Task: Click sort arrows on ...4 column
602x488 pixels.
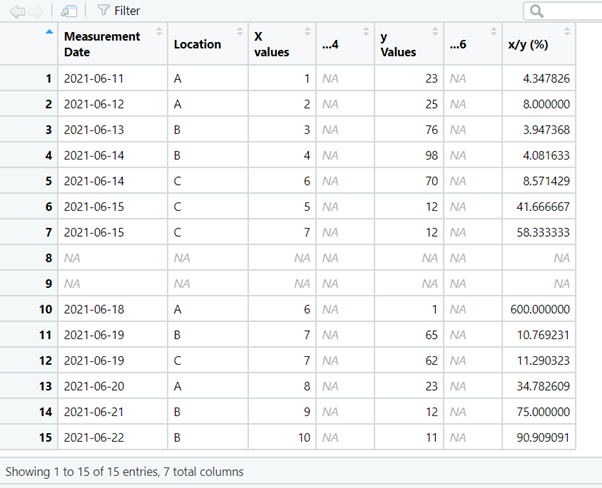Action: pos(364,32)
